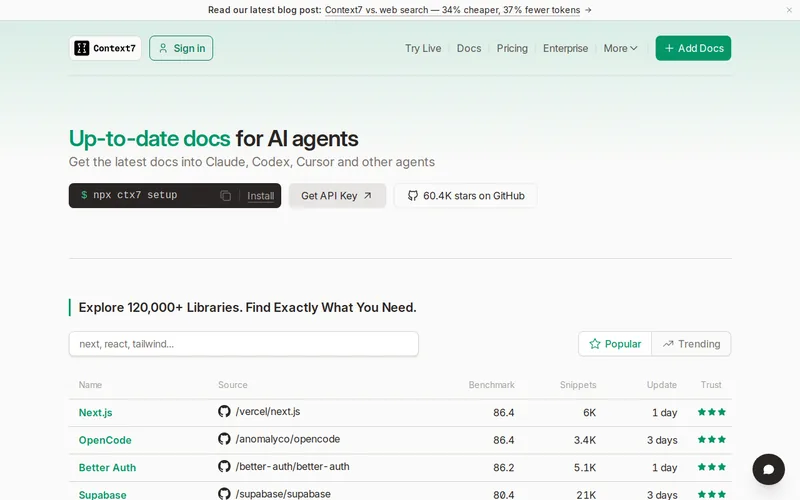Viewport: 800px width, 500px height.
Task: Select the Popular filter toggle
Action: [x=615, y=344]
